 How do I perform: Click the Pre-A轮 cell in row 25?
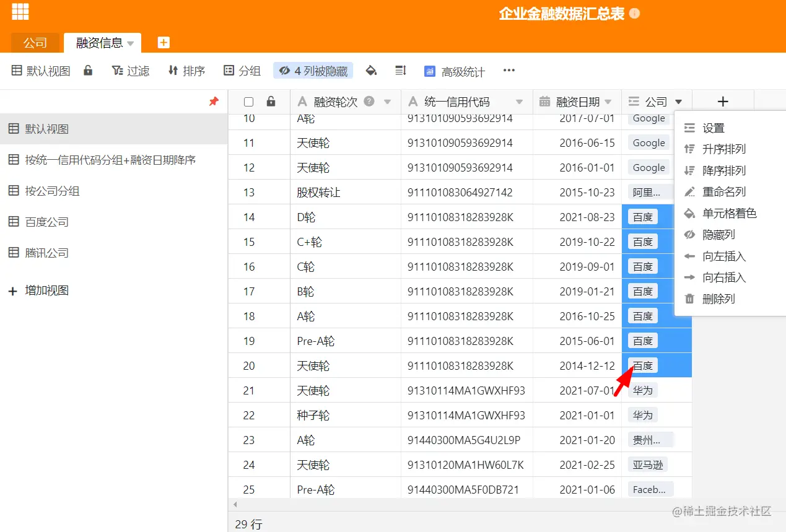346,489
